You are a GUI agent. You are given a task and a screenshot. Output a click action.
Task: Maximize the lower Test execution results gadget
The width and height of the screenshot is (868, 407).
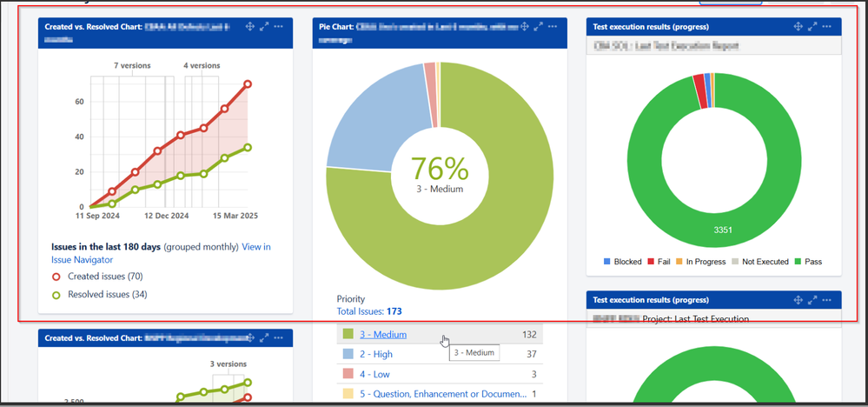[x=812, y=300]
